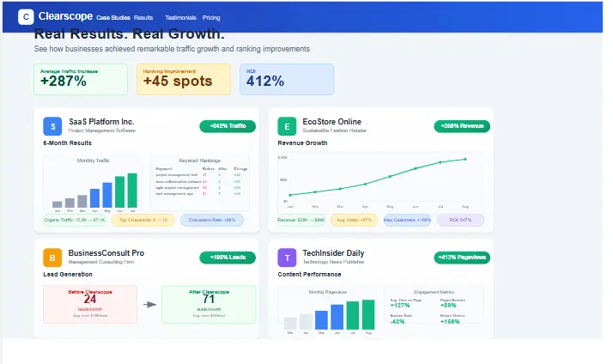Image resolution: width=613 pixels, height=364 pixels.
Task: Click the Monthly Pageviews chart title
Action: [328, 292]
